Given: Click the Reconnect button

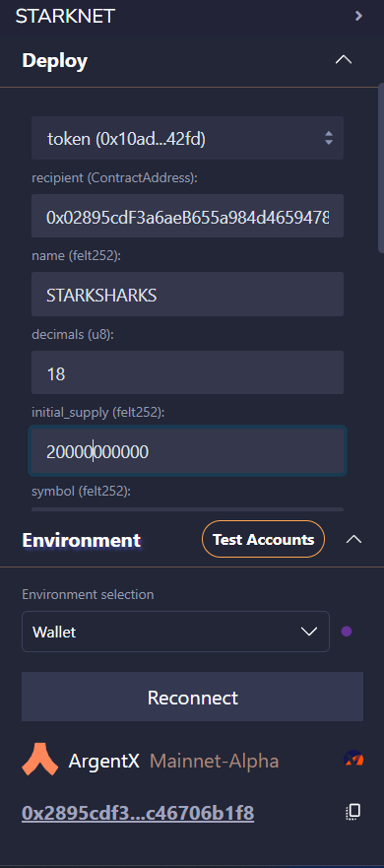Looking at the screenshot, I should pos(193,697).
